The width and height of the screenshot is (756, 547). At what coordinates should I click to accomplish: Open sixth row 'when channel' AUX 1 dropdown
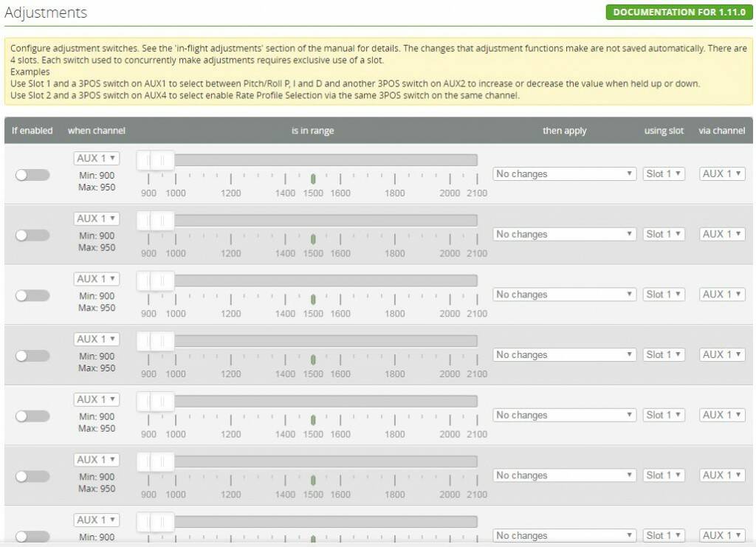97,459
